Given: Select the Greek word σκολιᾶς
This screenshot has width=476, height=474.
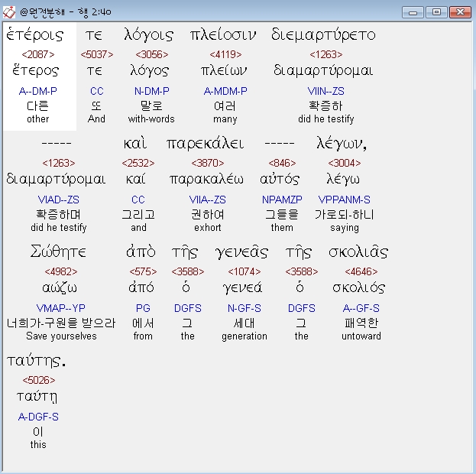Looking at the screenshot, I should 358,252.
